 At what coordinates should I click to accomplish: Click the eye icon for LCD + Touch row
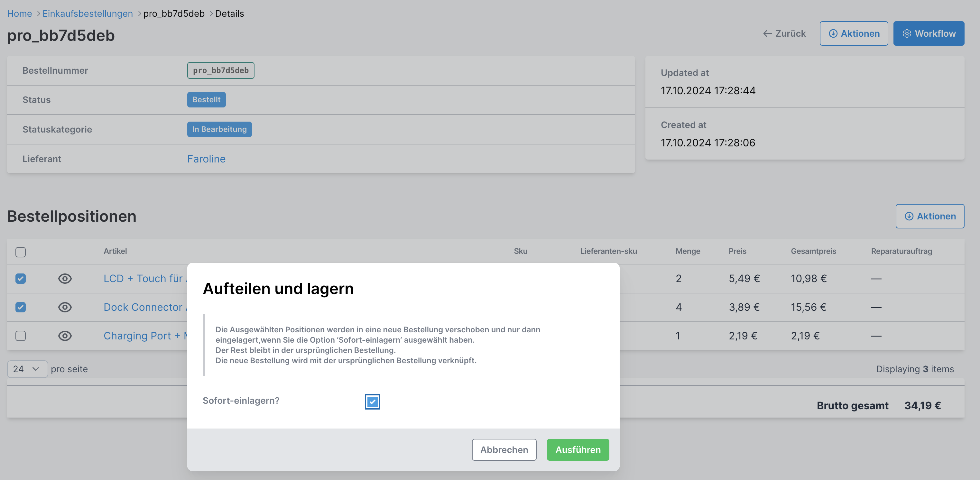point(65,278)
